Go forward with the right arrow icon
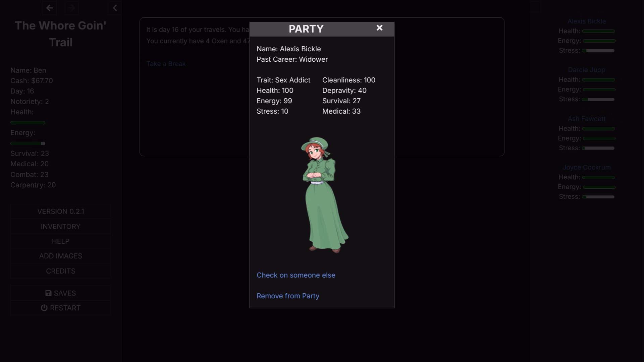644x362 pixels. click(x=72, y=8)
